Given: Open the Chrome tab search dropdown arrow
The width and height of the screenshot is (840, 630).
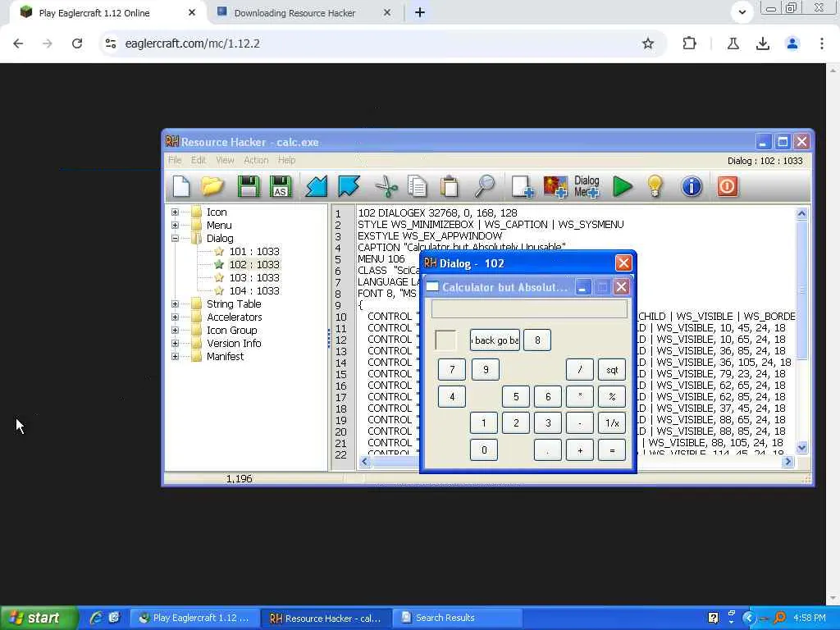Looking at the screenshot, I should (742, 11).
